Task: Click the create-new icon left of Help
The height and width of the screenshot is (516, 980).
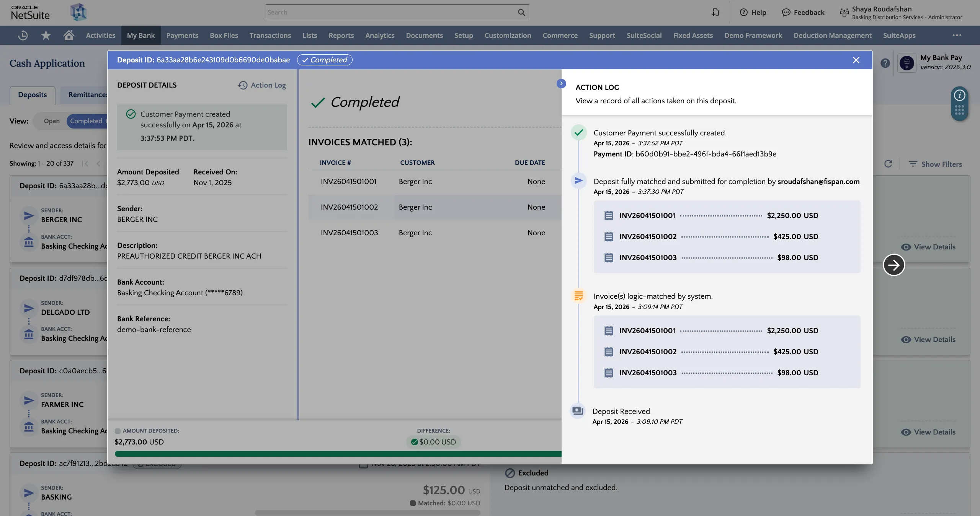Action: pyautogui.click(x=715, y=12)
